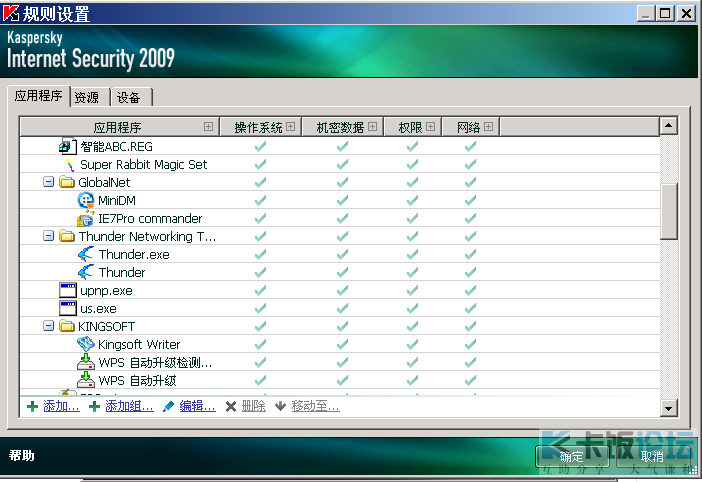This screenshot has width=702, height=482.
Task: Toggle 网络 checkmark for WPS 自动升级
Action: pyautogui.click(x=470, y=380)
